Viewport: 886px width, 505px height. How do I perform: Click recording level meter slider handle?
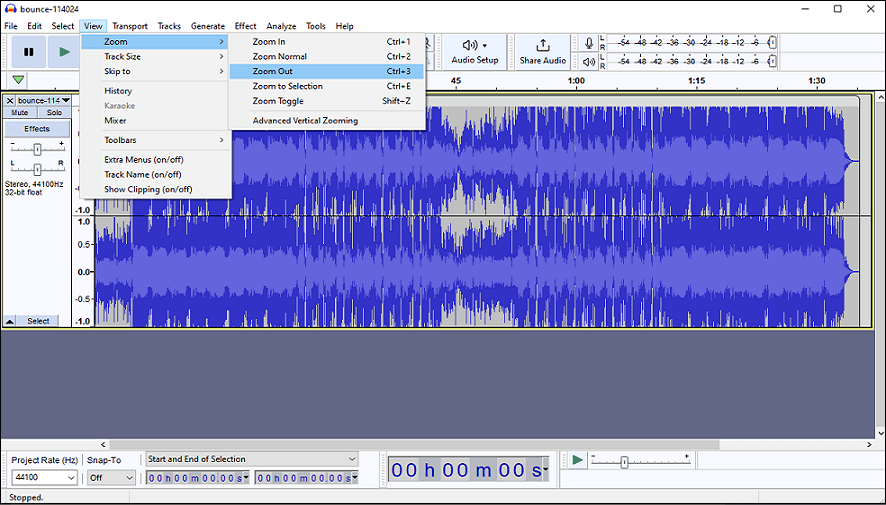773,42
